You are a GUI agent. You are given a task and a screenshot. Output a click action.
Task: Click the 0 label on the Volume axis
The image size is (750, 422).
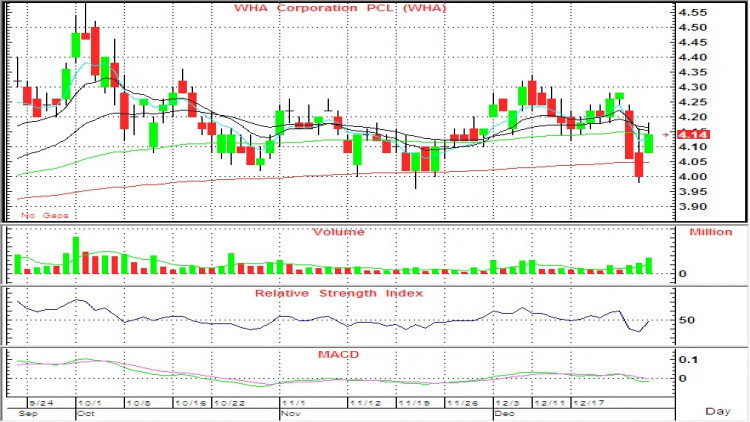683,274
